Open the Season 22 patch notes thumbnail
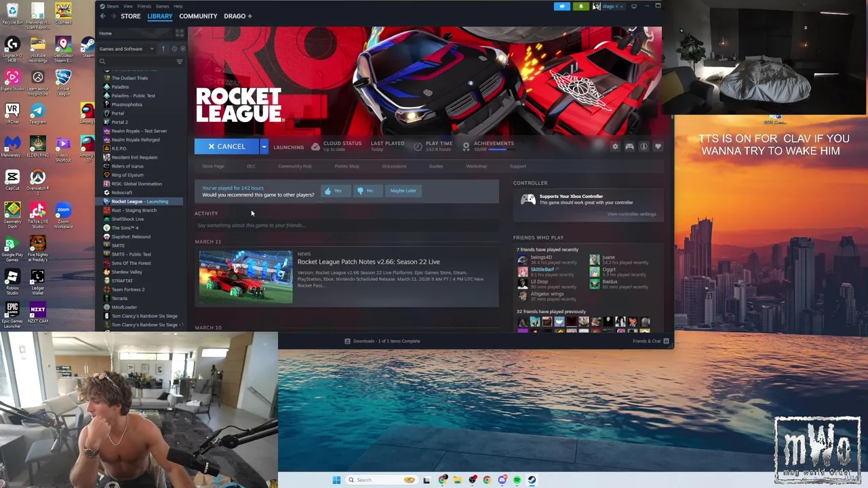The height and width of the screenshot is (488, 868). [246, 277]
